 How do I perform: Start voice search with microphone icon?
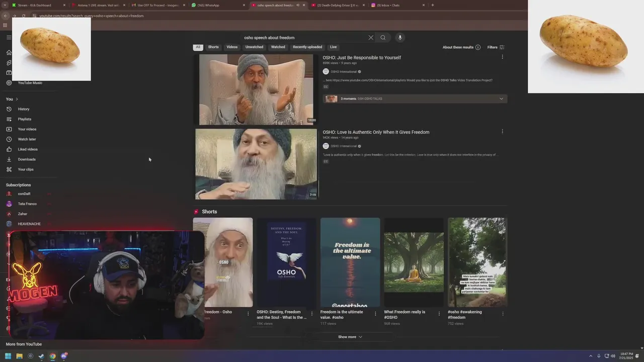pos(400,38)
